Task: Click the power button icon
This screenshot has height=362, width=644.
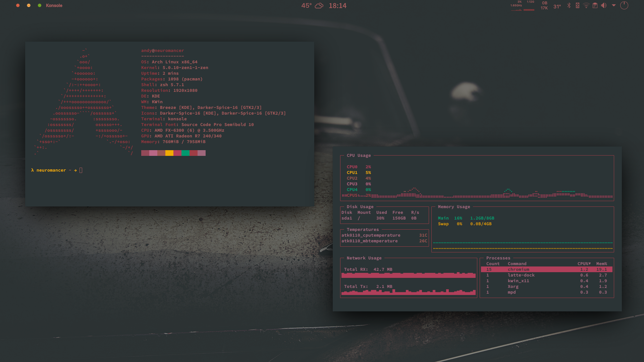Action: click(624, 5)
